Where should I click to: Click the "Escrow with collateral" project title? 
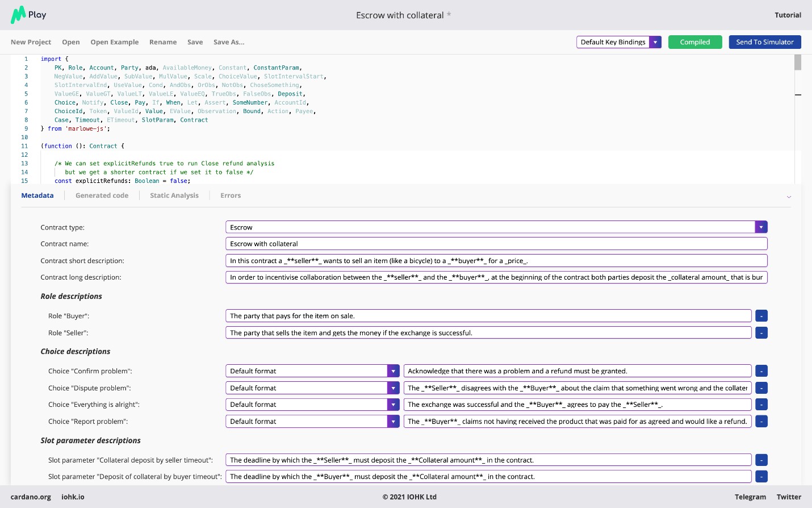[x=400, y=15]
